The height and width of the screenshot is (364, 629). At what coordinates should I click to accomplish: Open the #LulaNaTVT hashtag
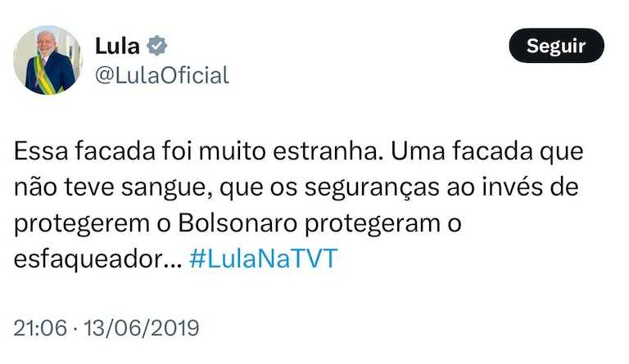click(x=263, y=259)
